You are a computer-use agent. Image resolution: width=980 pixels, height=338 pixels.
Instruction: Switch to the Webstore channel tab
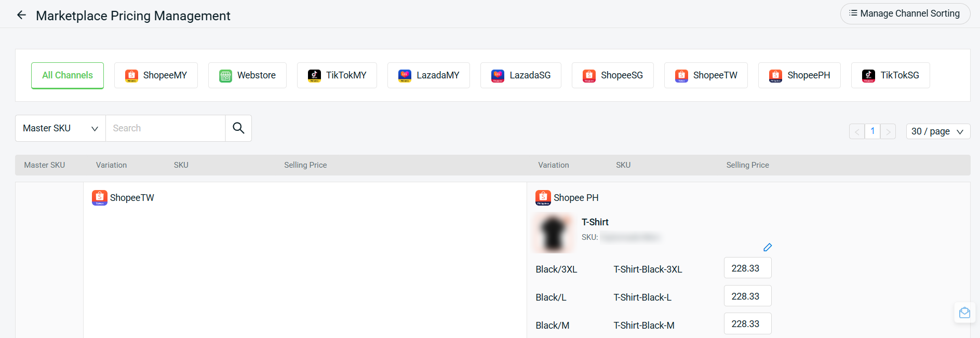click(247, 75)
